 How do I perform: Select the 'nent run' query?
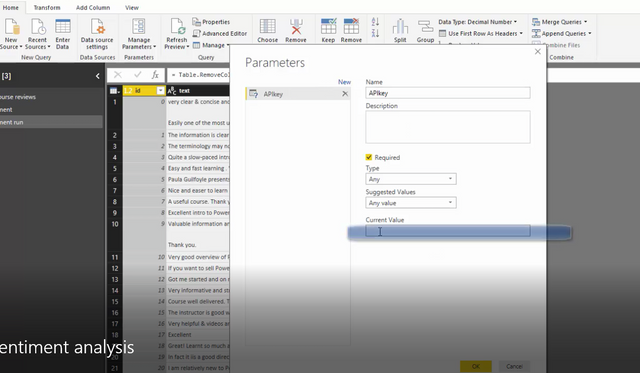tap(51, 122)
